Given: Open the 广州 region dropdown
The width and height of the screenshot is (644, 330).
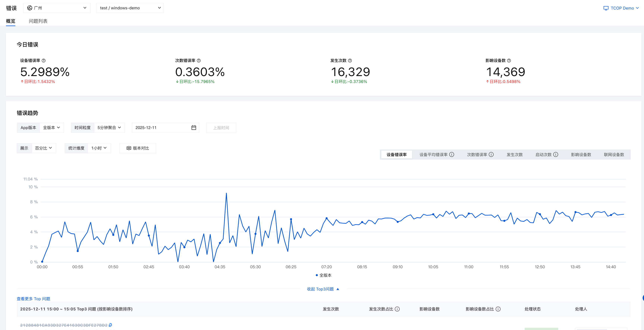Looking at the screenshot, I should (x=57, y=8).
